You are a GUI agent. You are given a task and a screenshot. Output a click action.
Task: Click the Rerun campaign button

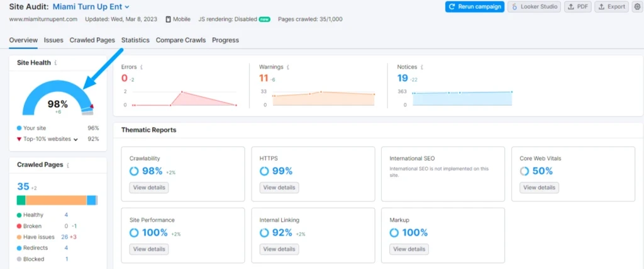tap(475, 6)
